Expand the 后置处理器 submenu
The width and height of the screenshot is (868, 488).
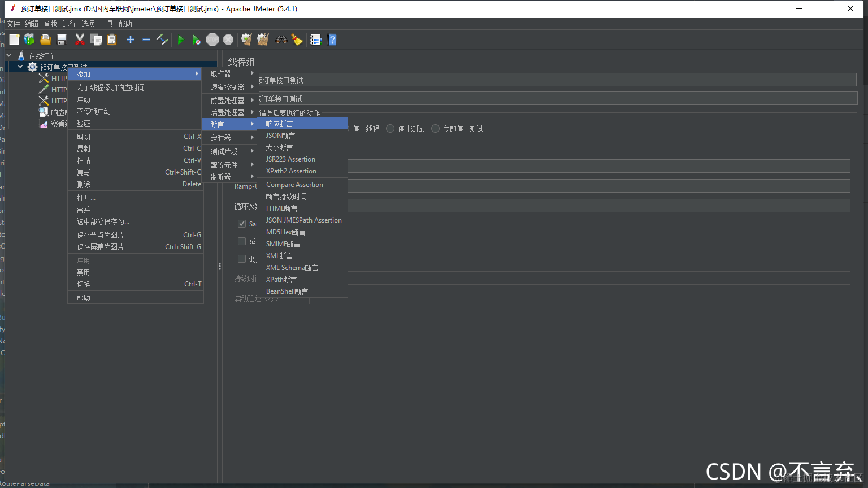(x=230, y=112)
